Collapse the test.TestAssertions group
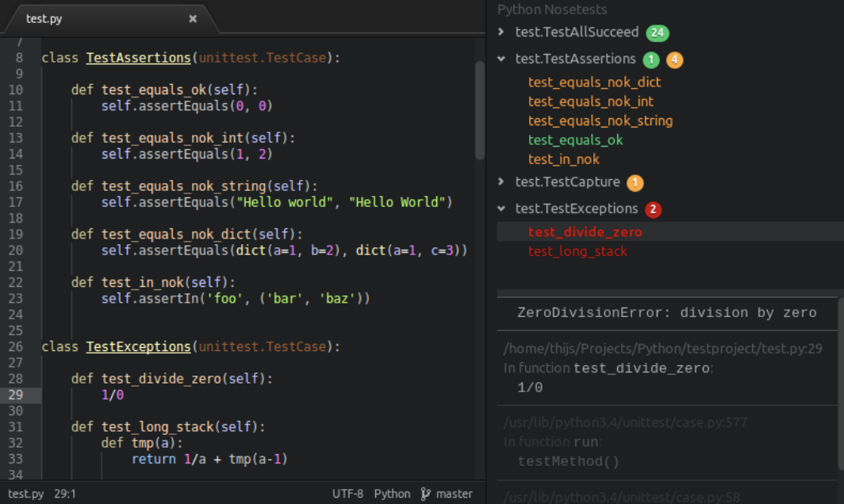Image resolution: width=844 pixels, height=504 pixels. point(501,59)
